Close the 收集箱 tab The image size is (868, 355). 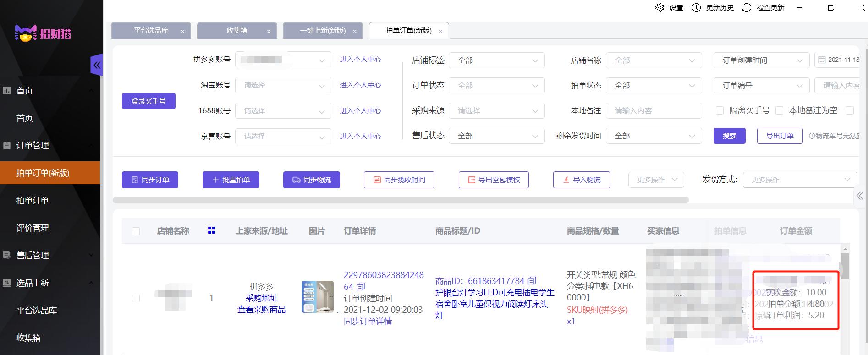[x=269, y=31]
